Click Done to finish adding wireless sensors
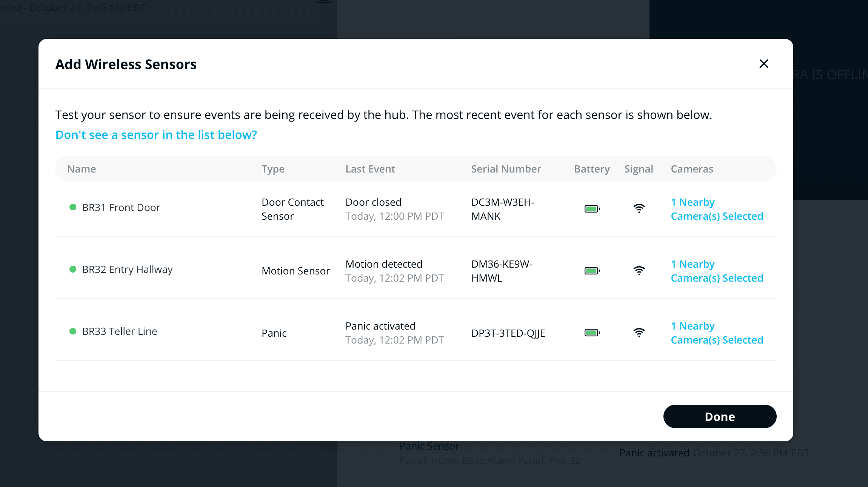This screenshot has height=487, width=868. point(719,416)
